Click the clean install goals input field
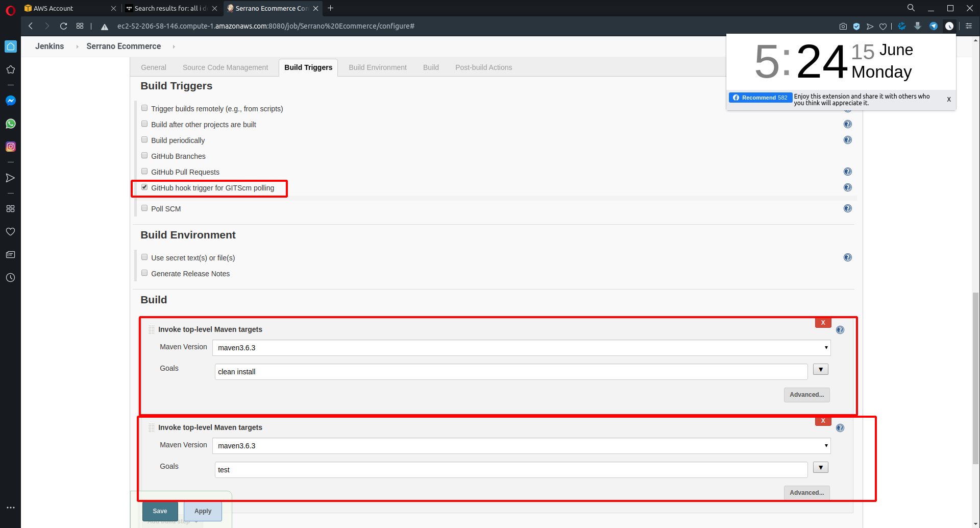Viewport: 980px width, 528px height. (511, 372)
